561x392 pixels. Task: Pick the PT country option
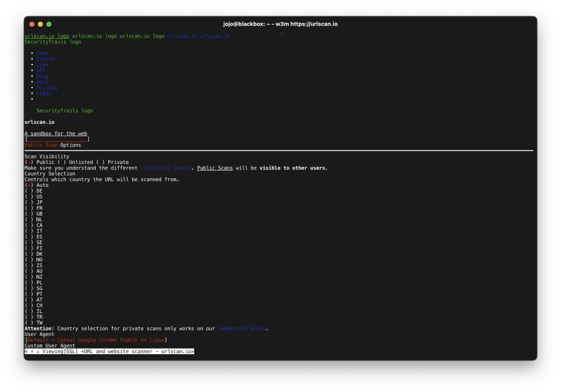(x=29, y=294)
